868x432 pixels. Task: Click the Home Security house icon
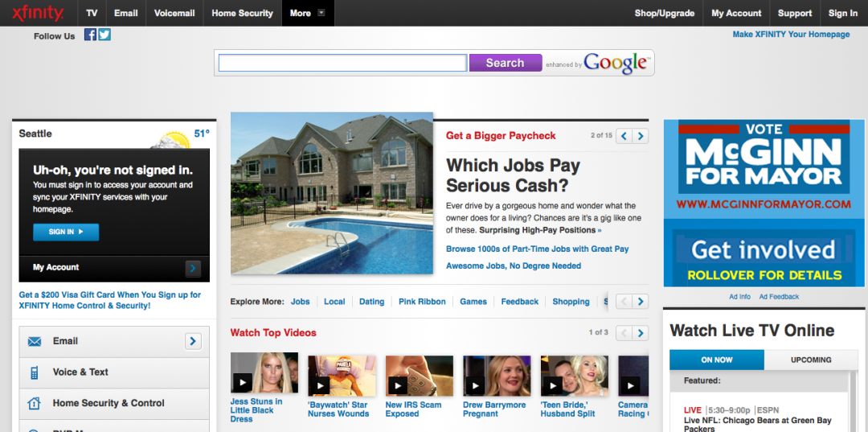35,403
